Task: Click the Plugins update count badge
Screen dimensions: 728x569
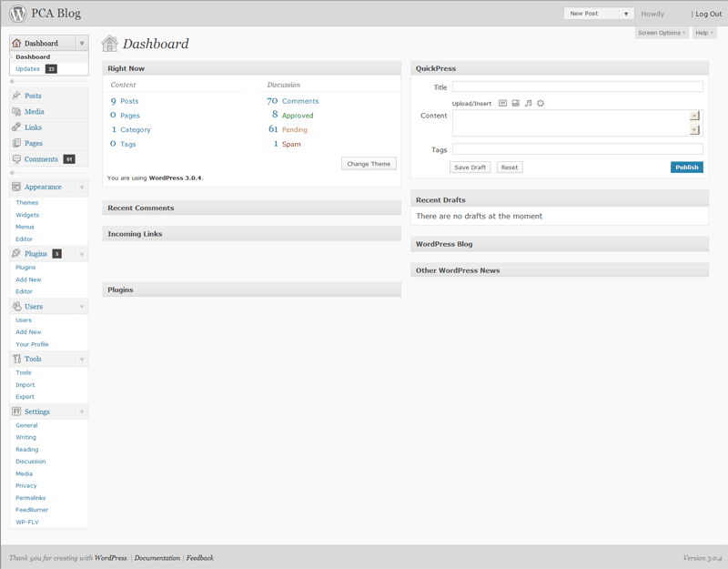Action: 57,254
